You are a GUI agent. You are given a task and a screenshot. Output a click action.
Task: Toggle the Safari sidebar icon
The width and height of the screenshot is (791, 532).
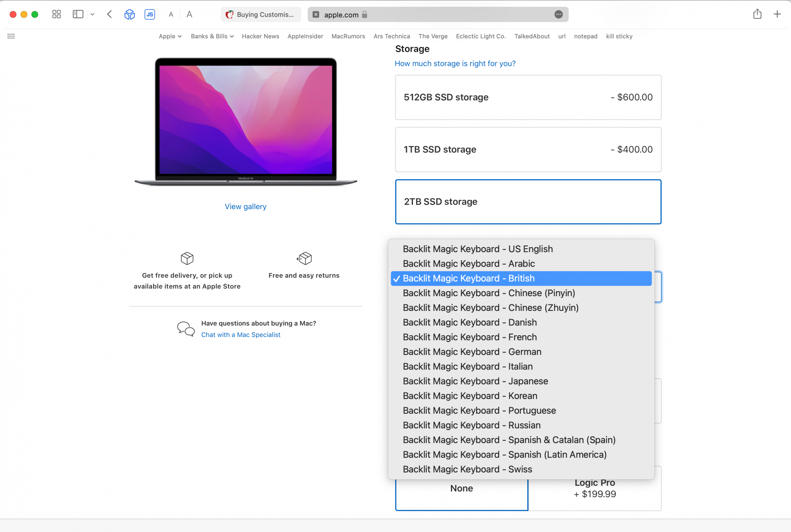tap(78, 14)
